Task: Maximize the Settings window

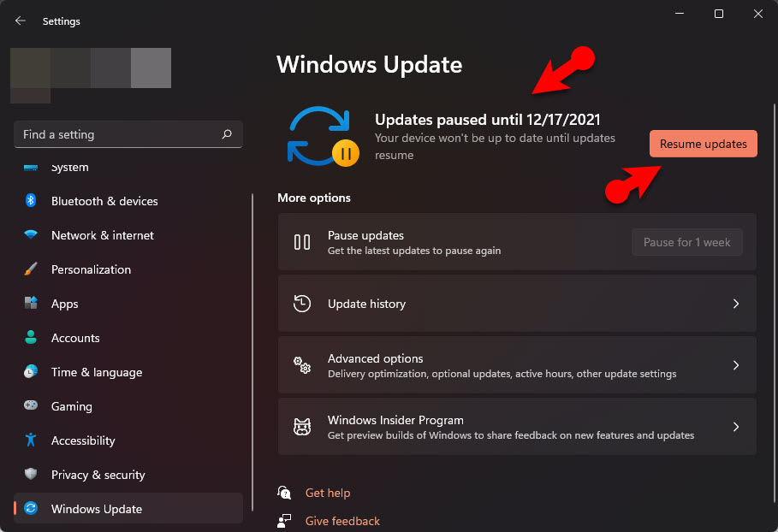Action: (718, 14)
